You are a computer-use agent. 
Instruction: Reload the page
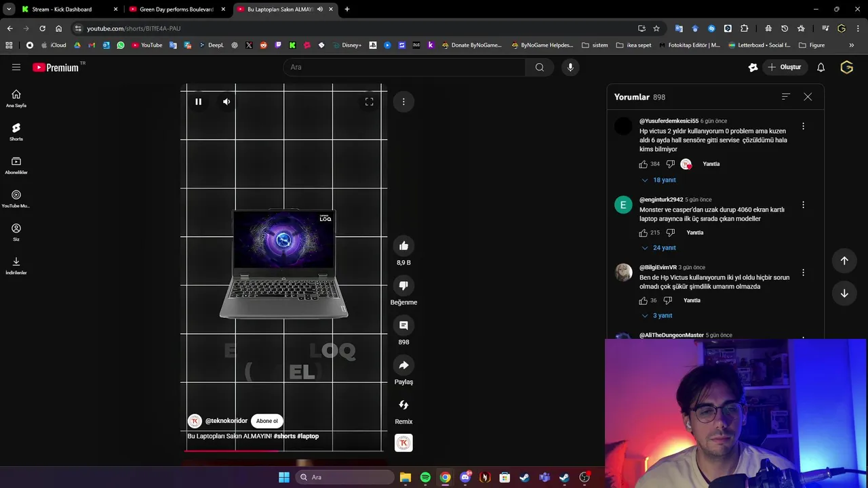click(x=42, y=28)
